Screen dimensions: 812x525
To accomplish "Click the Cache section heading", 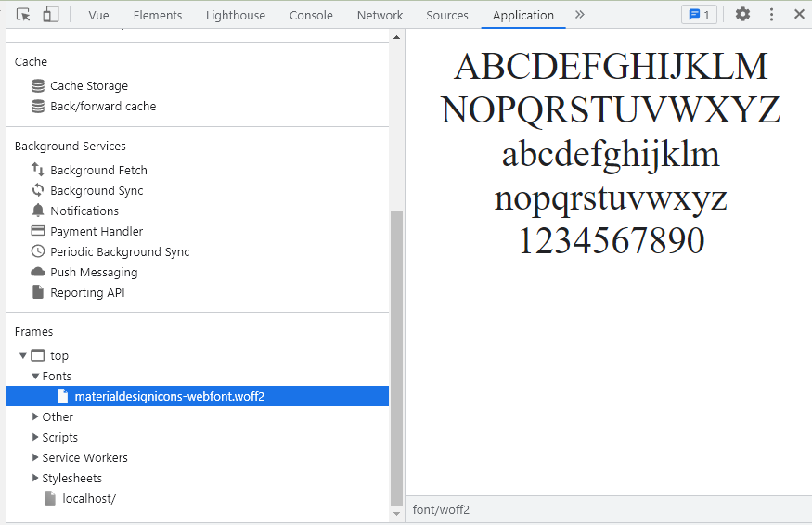I will [31, 61].
